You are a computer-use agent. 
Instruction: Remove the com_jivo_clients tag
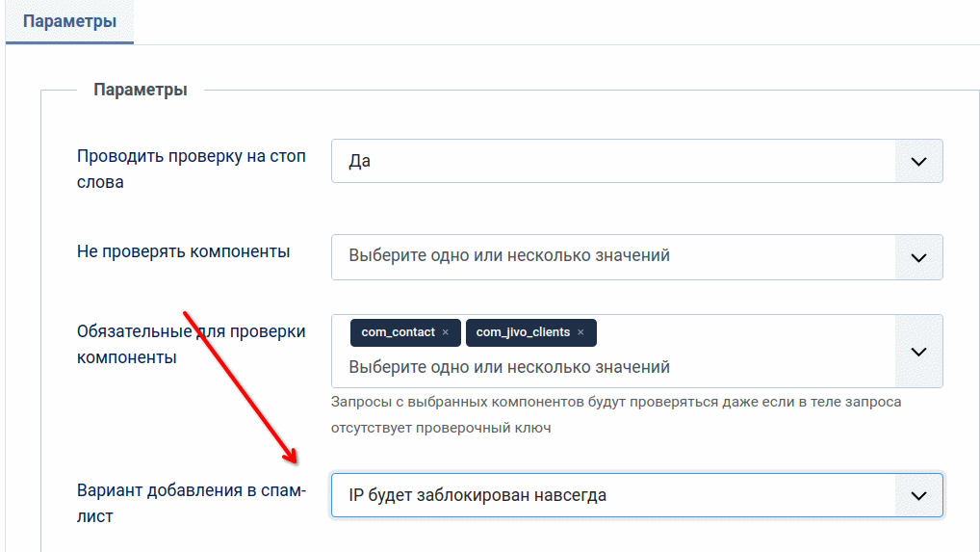click(x=580, y=332)
